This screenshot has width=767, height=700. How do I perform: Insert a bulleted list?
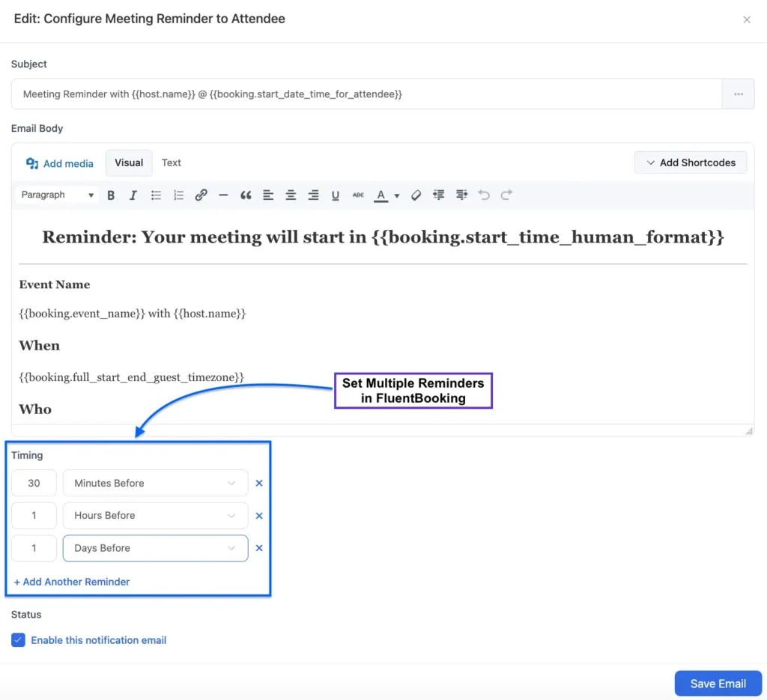[x=156, y=195]
